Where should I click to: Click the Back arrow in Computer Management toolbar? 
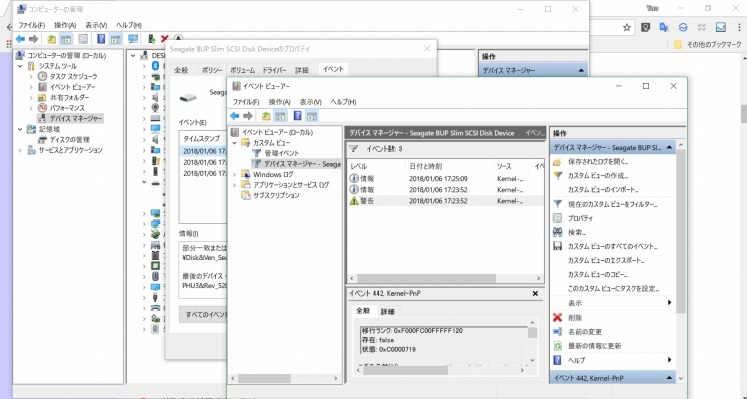(20, 39)
